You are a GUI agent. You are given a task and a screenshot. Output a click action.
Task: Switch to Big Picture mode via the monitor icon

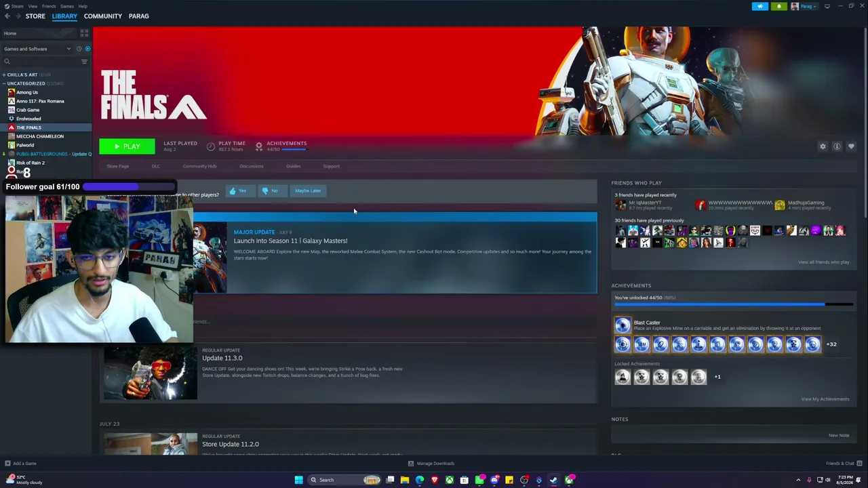coord(827,6)
